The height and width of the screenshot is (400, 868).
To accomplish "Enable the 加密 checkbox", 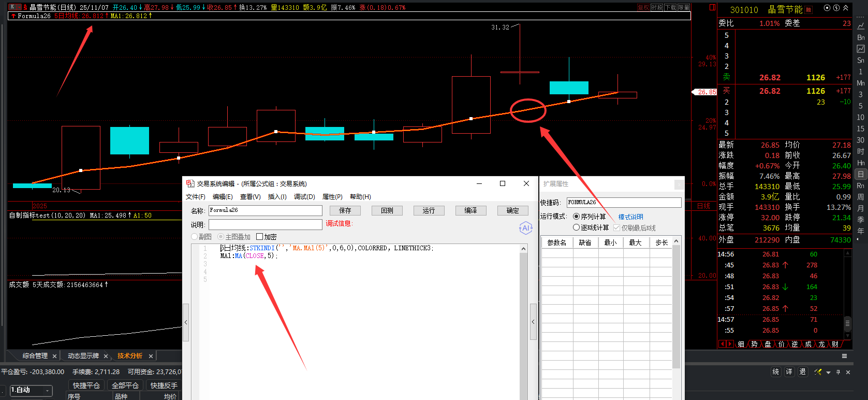I will pos(259,237).
